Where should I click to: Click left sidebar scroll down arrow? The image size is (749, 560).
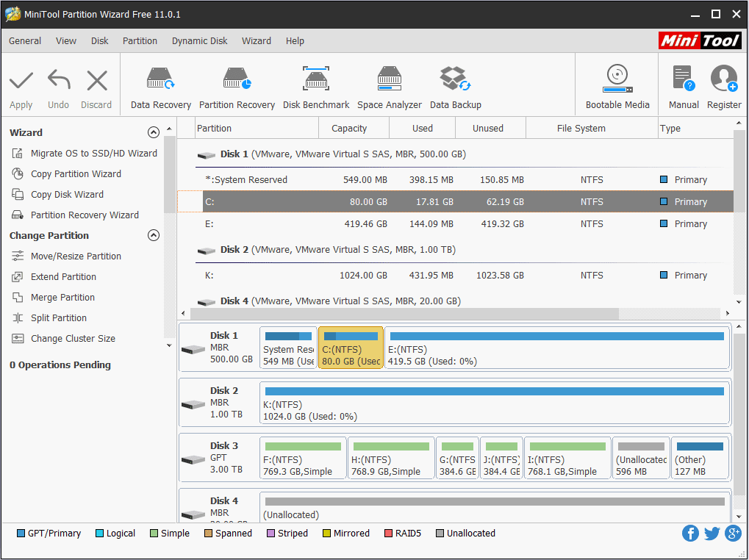pos(169,345)
